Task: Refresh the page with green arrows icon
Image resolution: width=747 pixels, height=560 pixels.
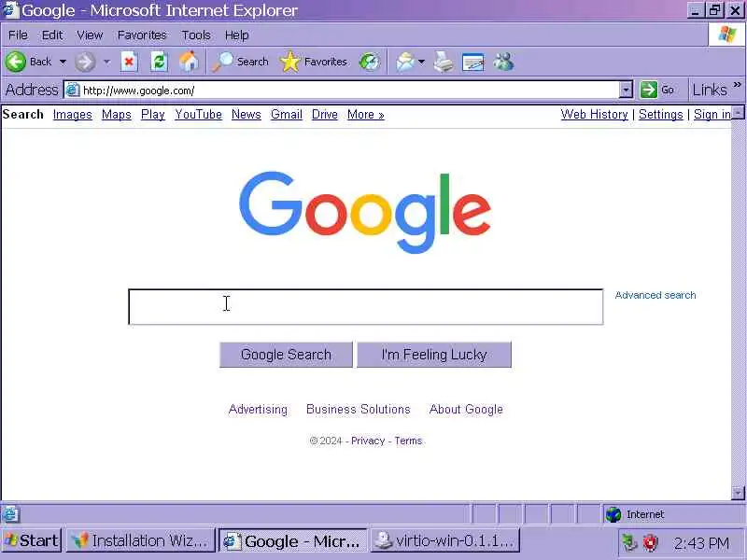Action: point(159,62)
